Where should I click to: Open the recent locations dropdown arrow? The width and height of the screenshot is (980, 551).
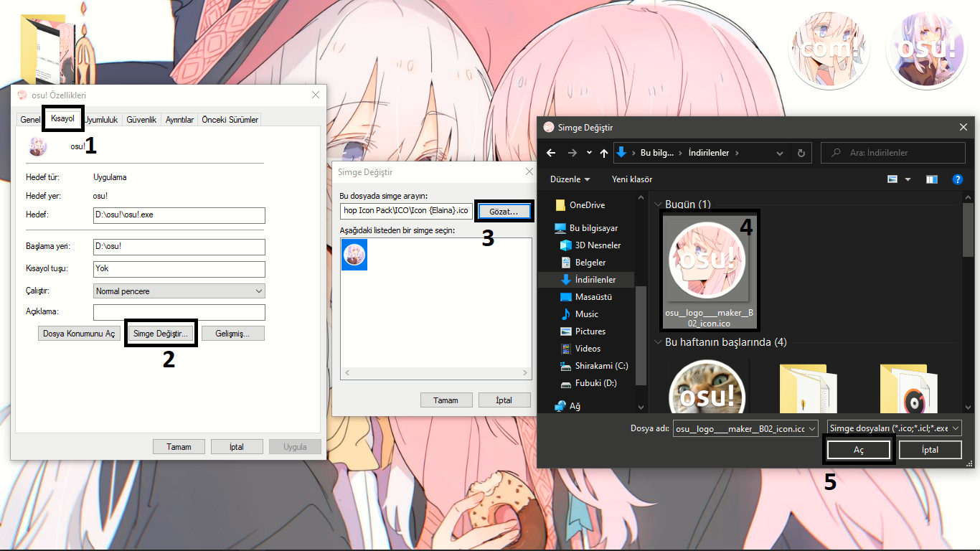(x=589, y=153)
